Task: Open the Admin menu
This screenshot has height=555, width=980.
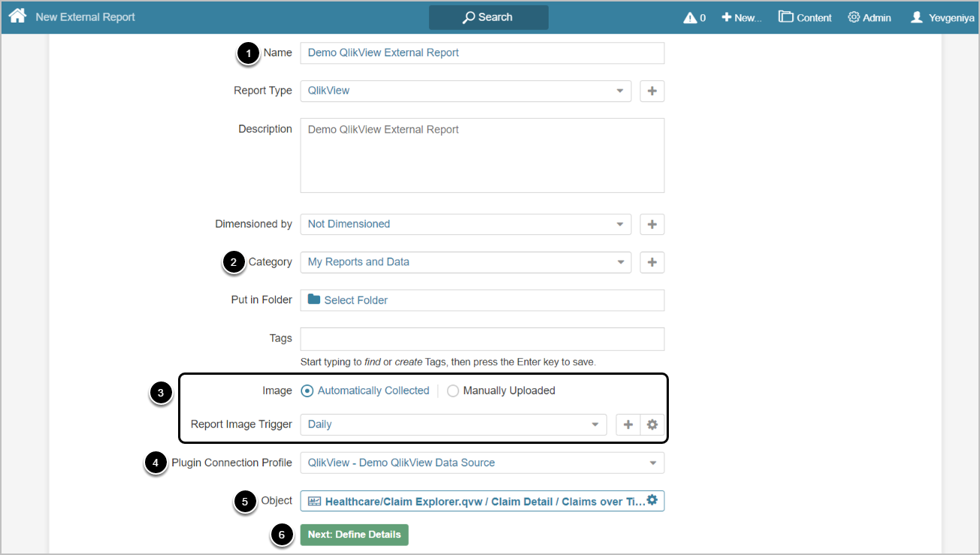Action: pyautogui.click(x=870, y=17)
